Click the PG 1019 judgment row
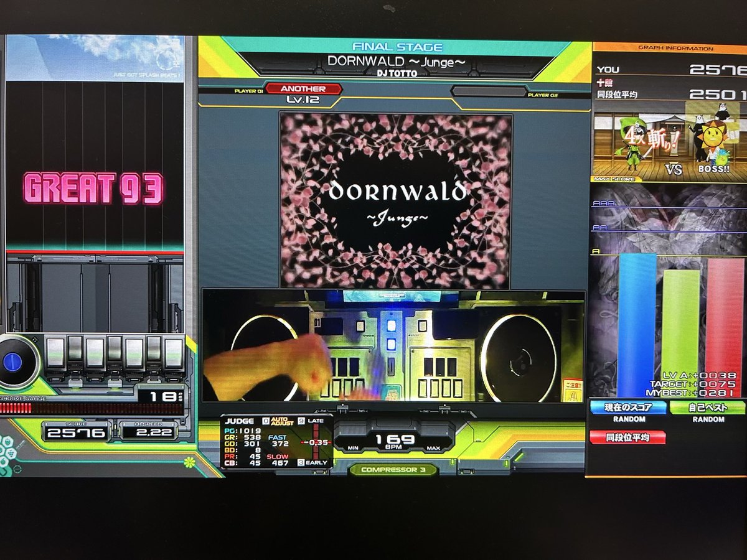747x560 pixels. coord(243,429)
